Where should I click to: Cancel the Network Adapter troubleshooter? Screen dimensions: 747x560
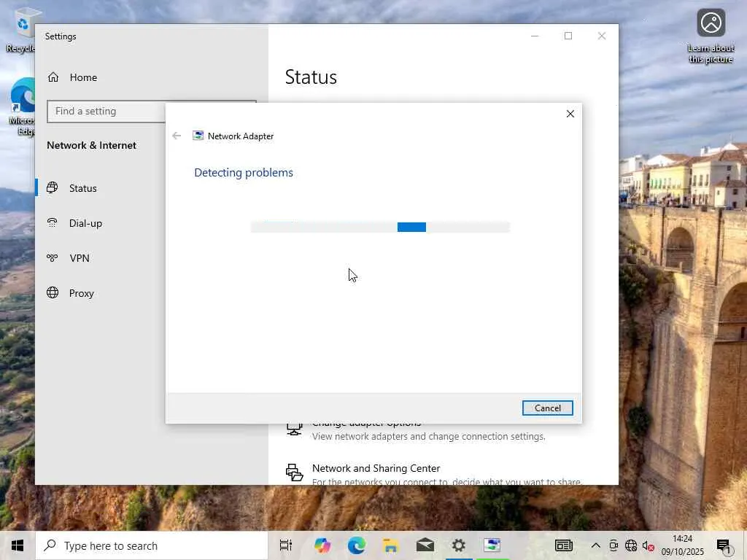[547, 408]
